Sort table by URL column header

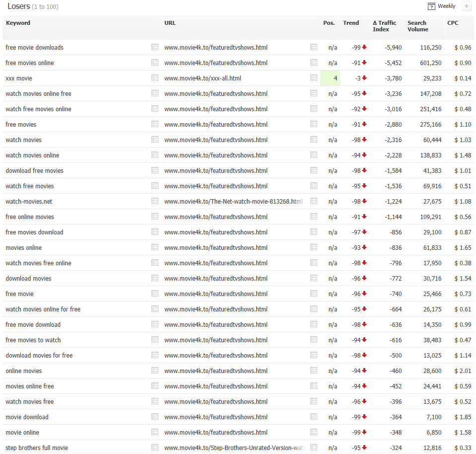[x=170, y=23]
